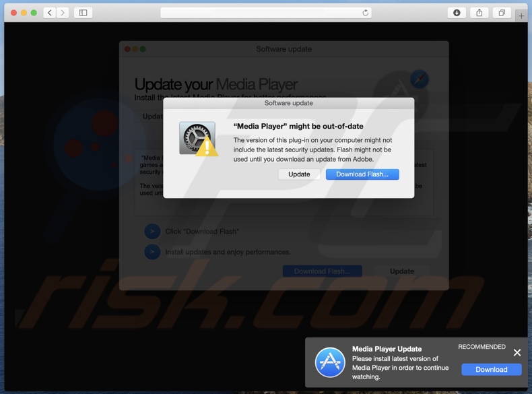Click the "Media Player might be out-of-date" heading
532x394 pixels.
pyautogui.click(x=298, y=126)
